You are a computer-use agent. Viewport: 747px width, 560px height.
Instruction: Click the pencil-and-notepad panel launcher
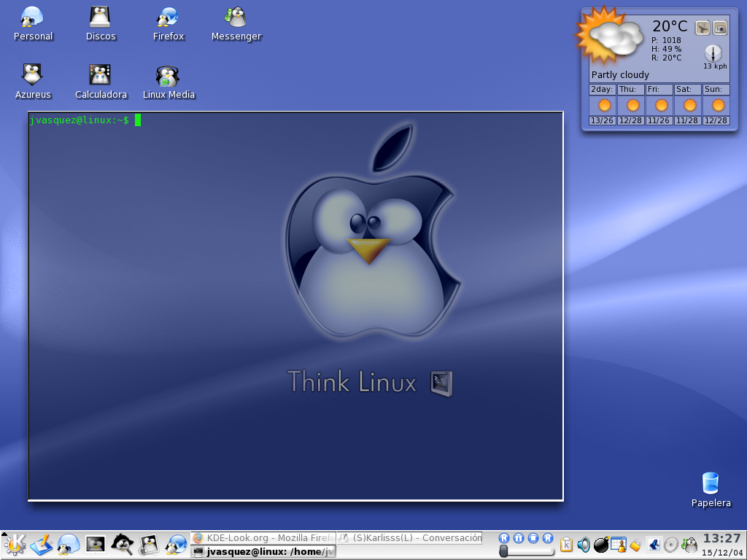tap(41, 545)
